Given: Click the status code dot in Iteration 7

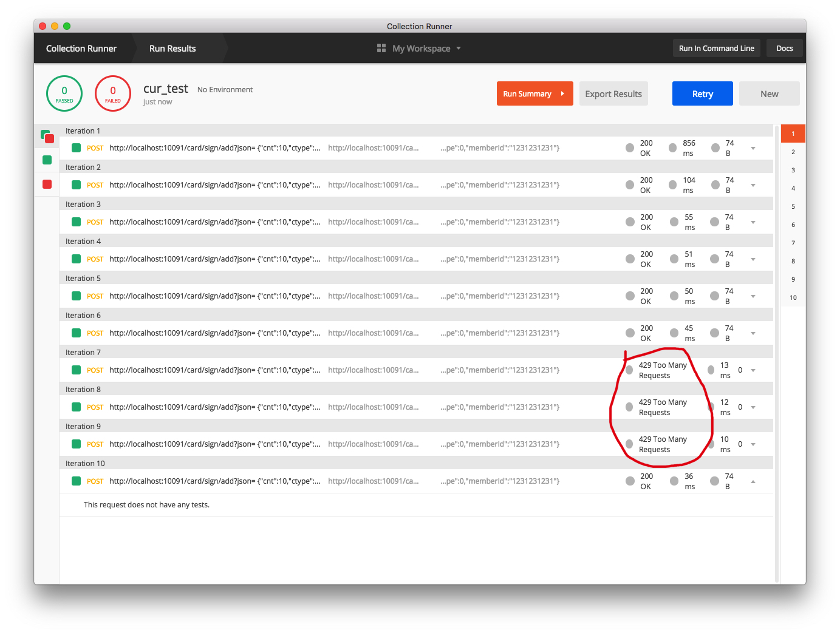Looking at the screenshot, I should (x=629, y=370).
